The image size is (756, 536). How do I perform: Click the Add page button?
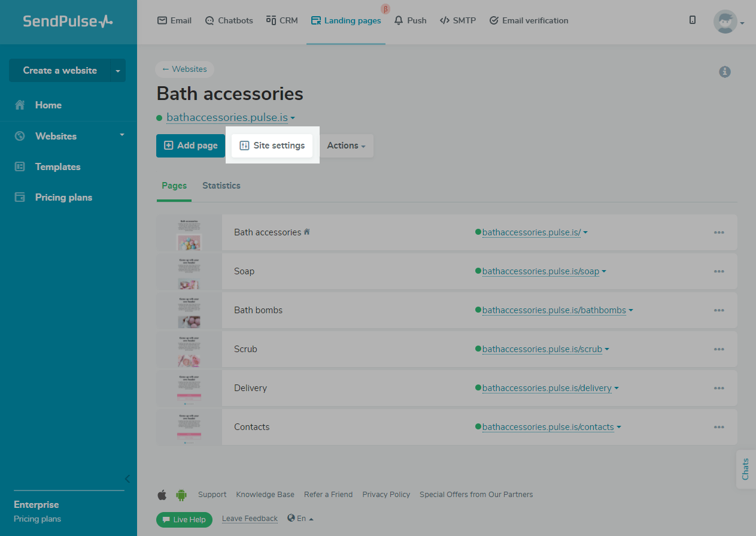(190, 146)
